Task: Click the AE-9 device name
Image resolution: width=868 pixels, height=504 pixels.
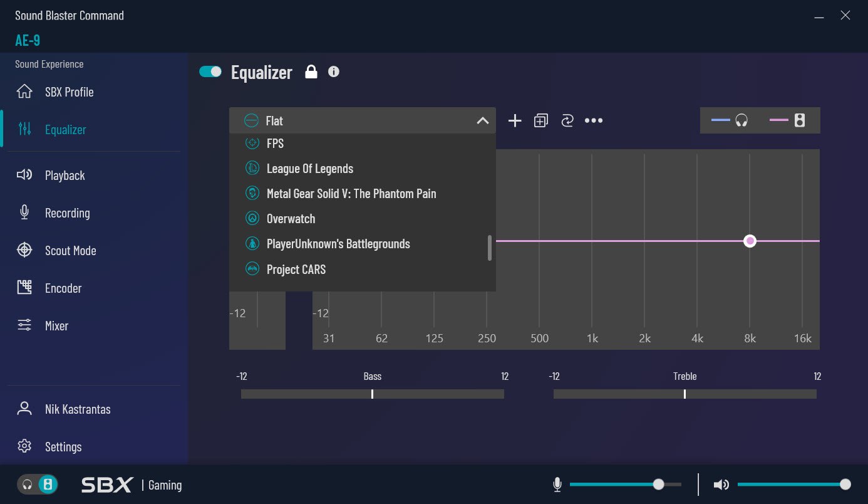Action: [x=28, y=40]
